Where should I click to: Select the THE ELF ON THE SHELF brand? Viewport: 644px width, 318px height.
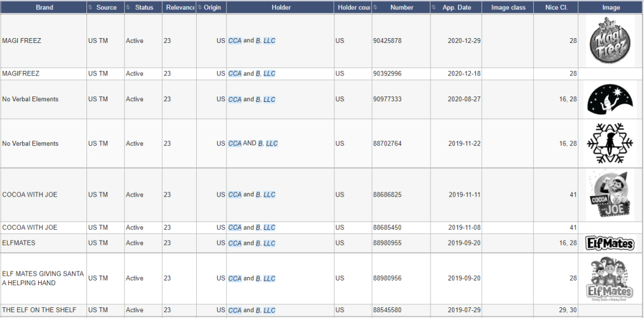pyautogui.click(x=39, y=310)
